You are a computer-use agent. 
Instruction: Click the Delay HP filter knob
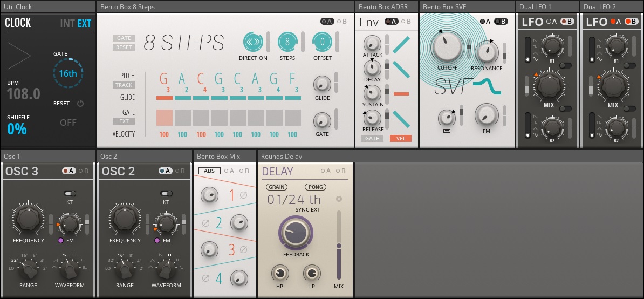280,274
